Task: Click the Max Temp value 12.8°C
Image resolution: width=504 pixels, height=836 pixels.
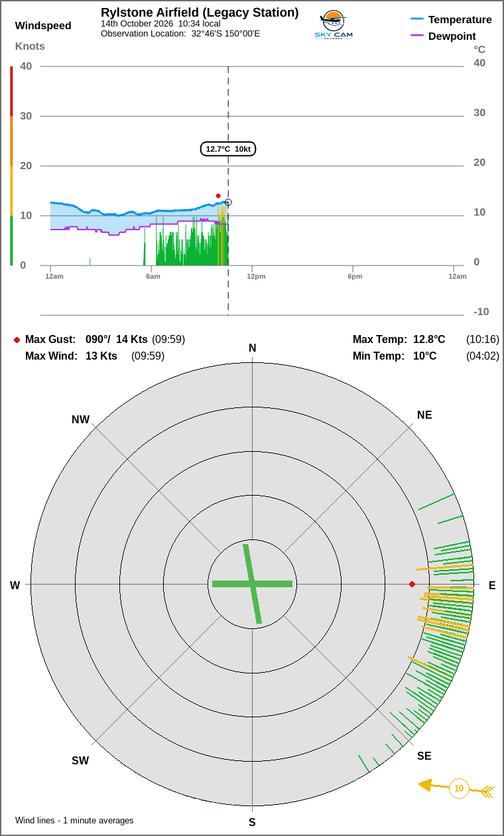Action: point(429,340)
